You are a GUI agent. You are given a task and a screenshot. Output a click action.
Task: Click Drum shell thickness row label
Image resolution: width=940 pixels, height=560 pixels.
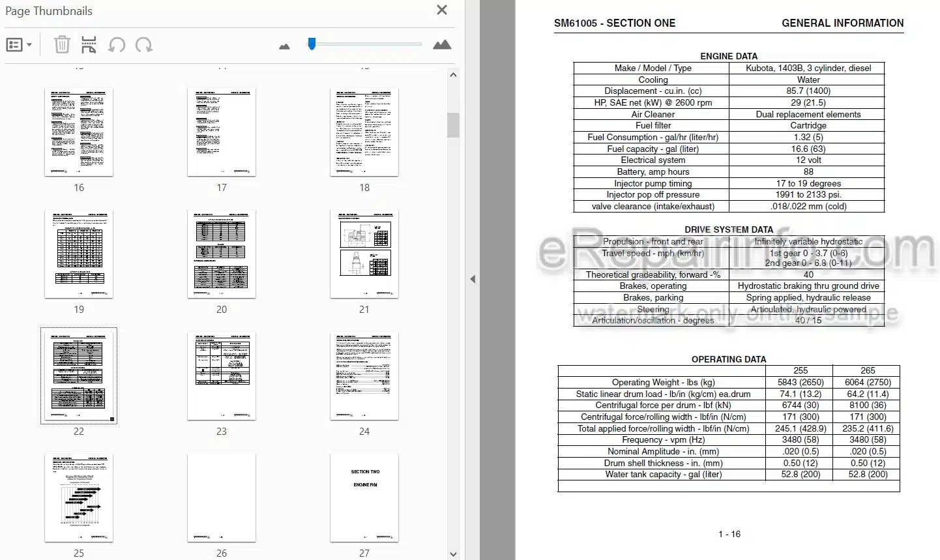coord(664,464)
